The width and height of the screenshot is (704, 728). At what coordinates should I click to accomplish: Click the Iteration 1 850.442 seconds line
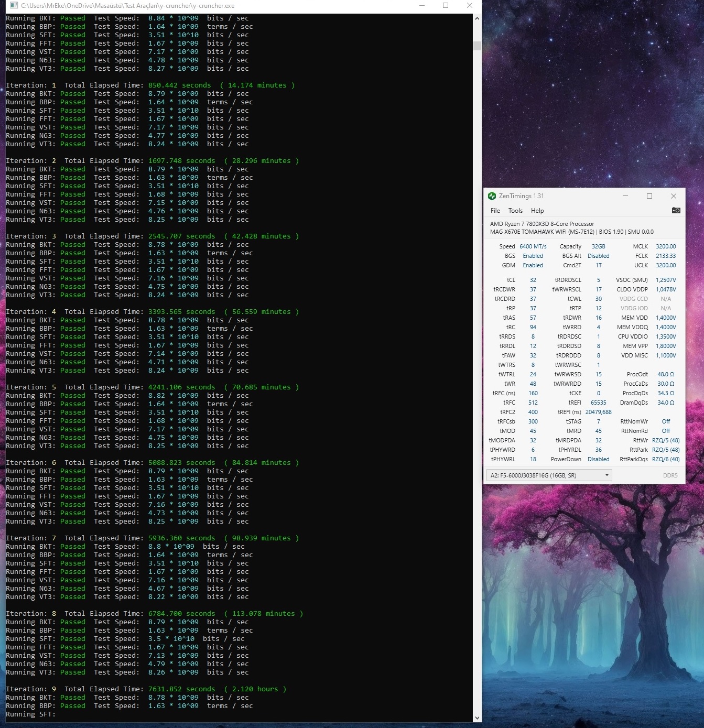coord(150,85)
